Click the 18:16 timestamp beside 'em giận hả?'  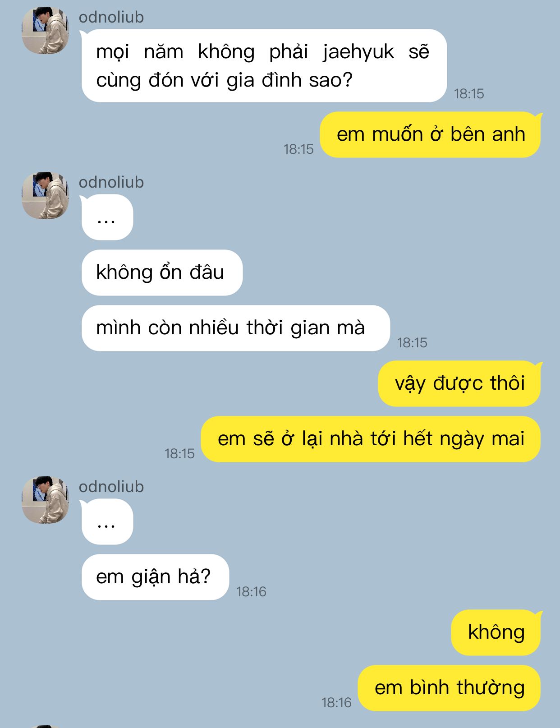pyautogui.click(x=251, y=592)
